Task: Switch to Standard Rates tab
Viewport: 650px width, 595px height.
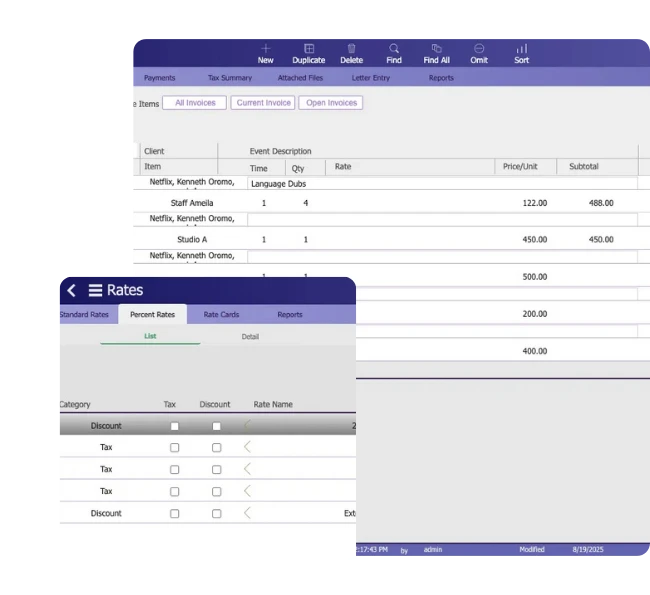Action: pos(84,314)
